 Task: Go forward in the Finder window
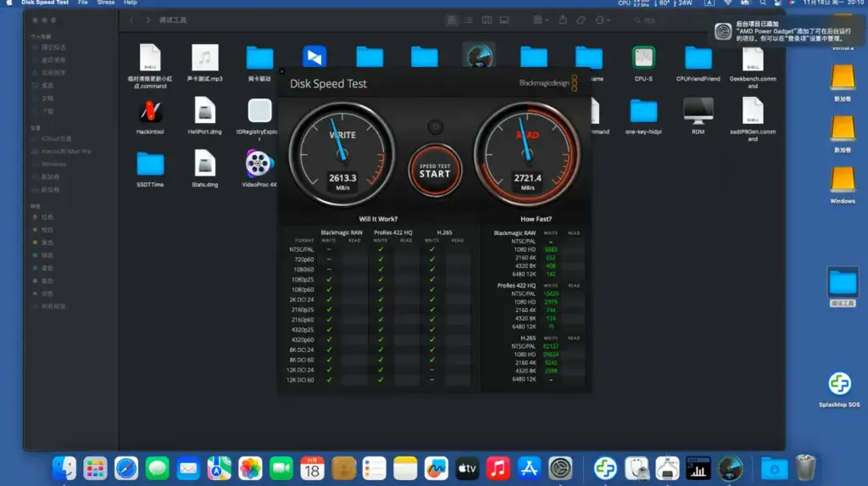(x=147, y=20)
